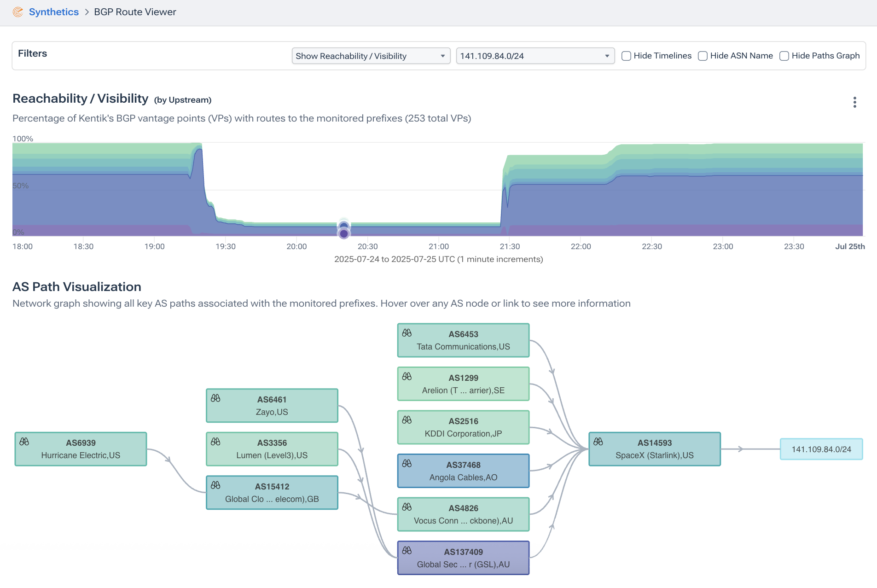Click binoculars icon on AS137409 node
The image size is (877, 588).
tap(407, 550)
